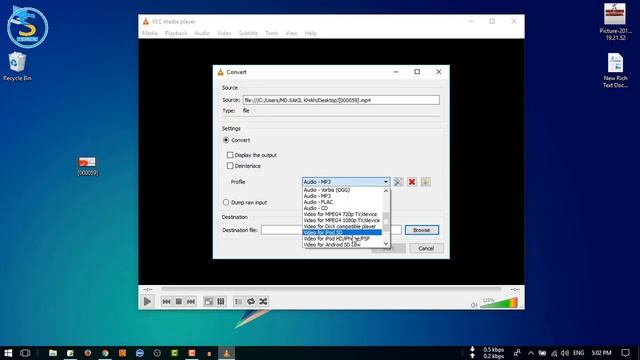Image resolution: width=640 pixels, height=360 pixels.
Task: Toggle shuffle/random playback in VLC
Action: point(263,302)
